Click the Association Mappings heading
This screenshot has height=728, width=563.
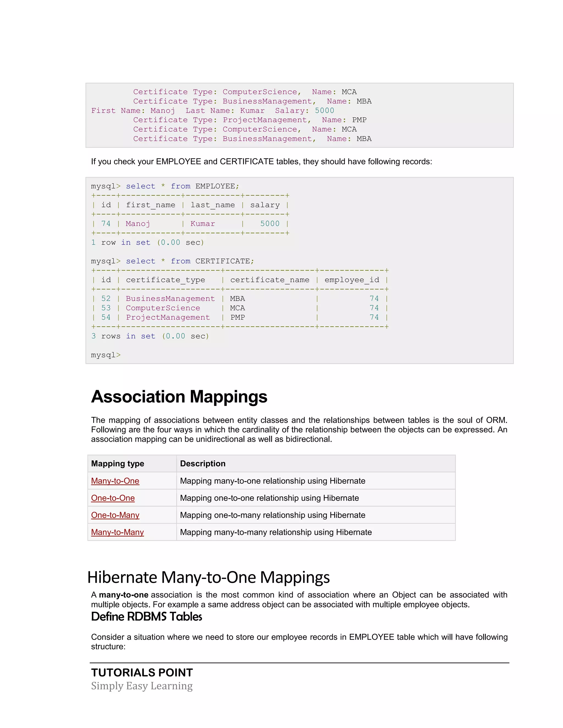click(x=179, y=397)
